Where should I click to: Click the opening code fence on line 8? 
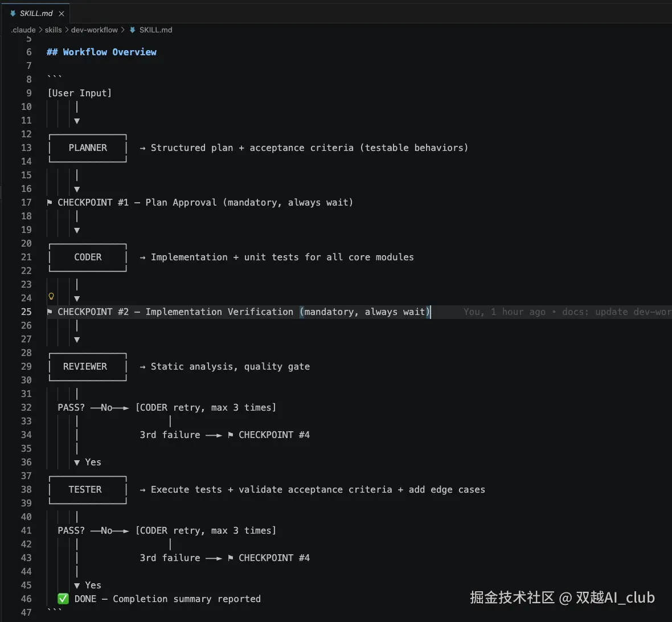[55, 77]
